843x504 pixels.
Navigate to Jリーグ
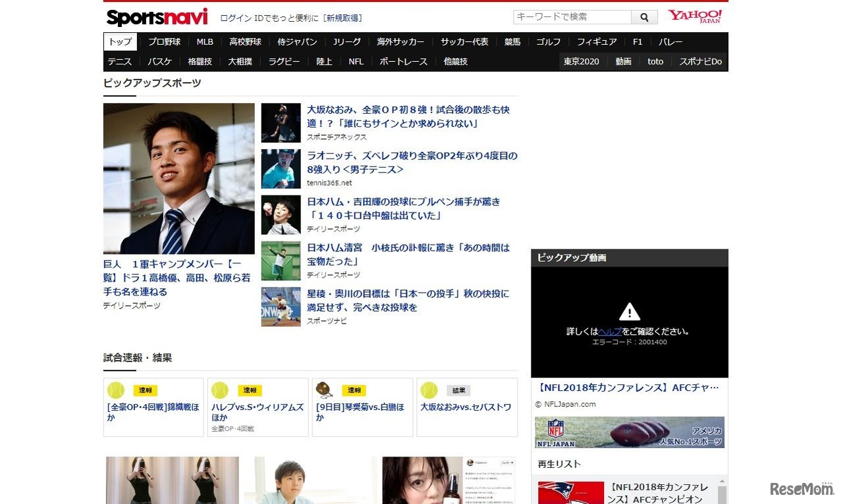click(x=347, y=41)
